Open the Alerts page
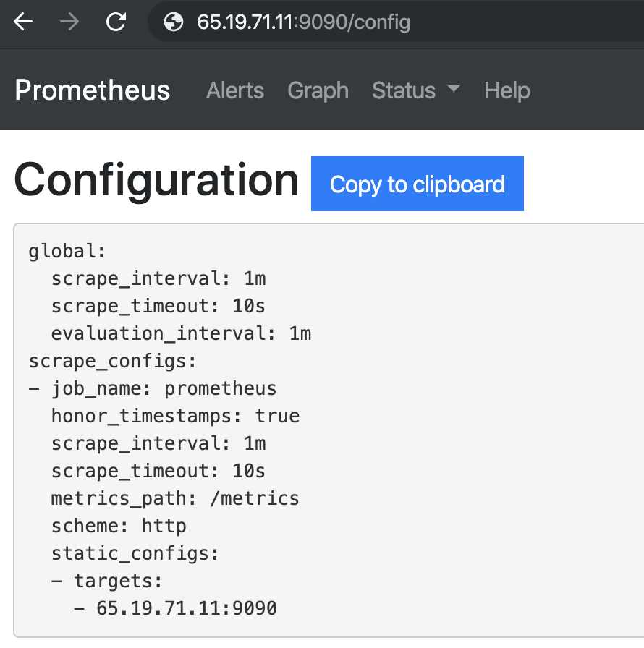The height and width of the screenshot is (648, 644). click(x=235, y=90)
